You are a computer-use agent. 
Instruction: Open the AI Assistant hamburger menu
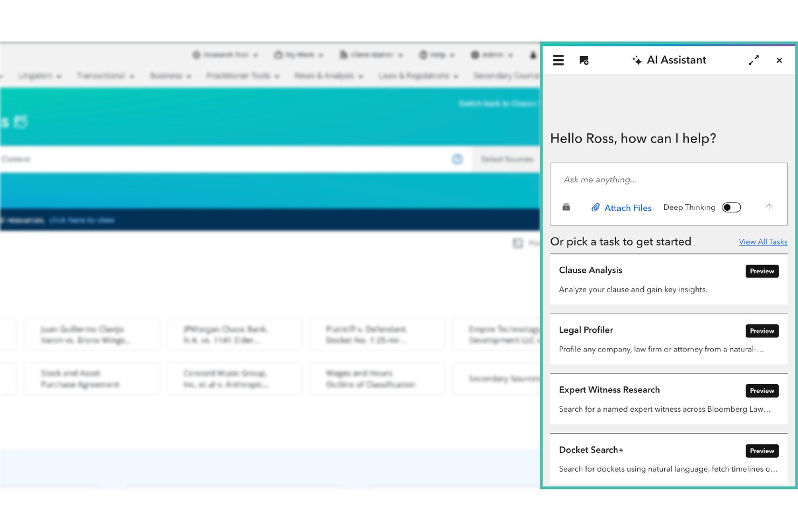[558, 60]
